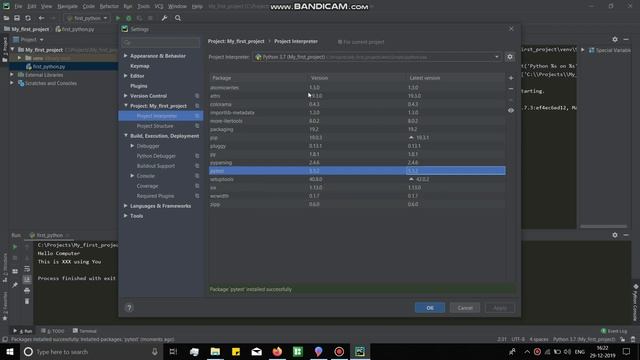Select the pytest package row

(357, 171)
